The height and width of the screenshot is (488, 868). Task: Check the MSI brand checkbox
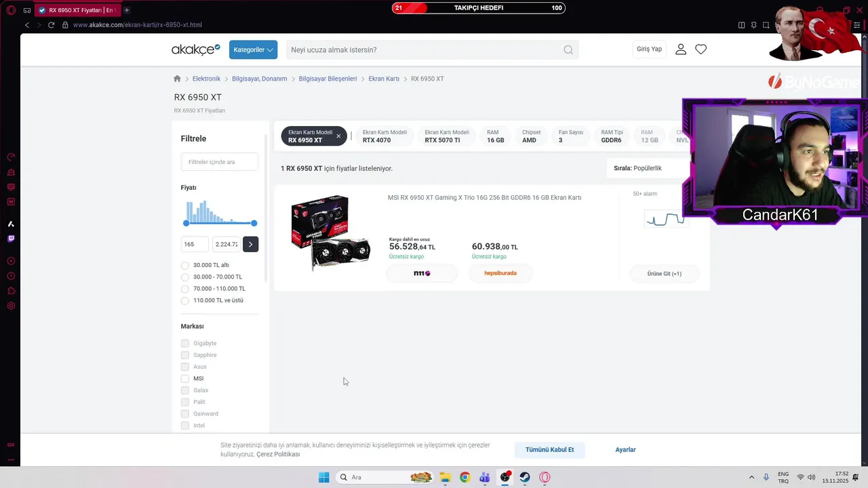point(185,378)
